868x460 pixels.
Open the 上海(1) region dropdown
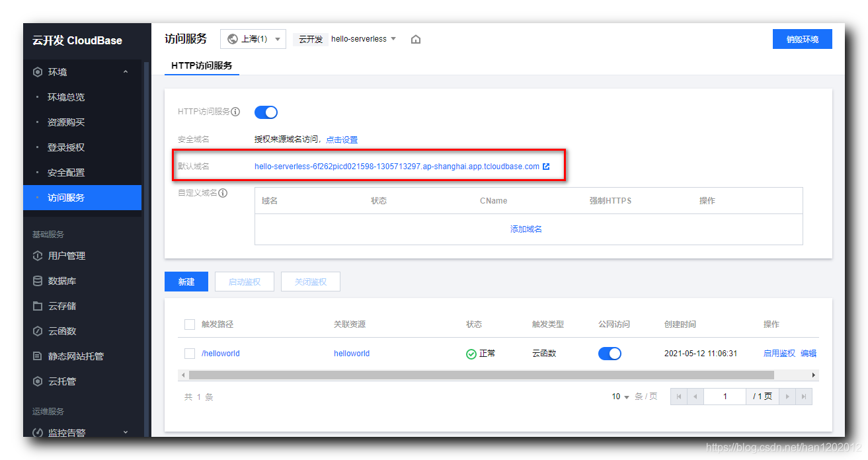point(253,39)
